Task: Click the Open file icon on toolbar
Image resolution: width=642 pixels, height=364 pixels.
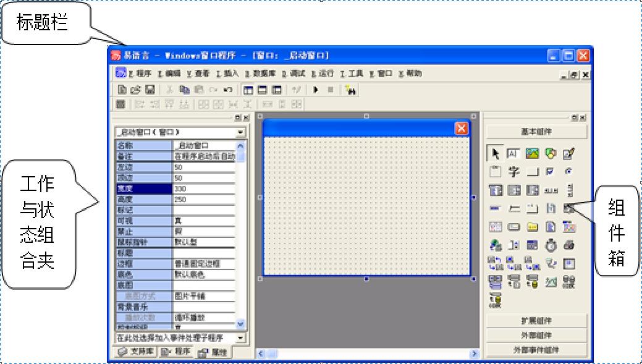Action: tap(135, 90)
